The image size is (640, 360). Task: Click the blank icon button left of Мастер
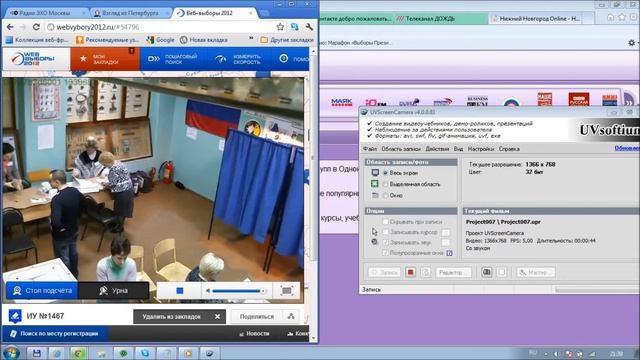click(502, 272)
